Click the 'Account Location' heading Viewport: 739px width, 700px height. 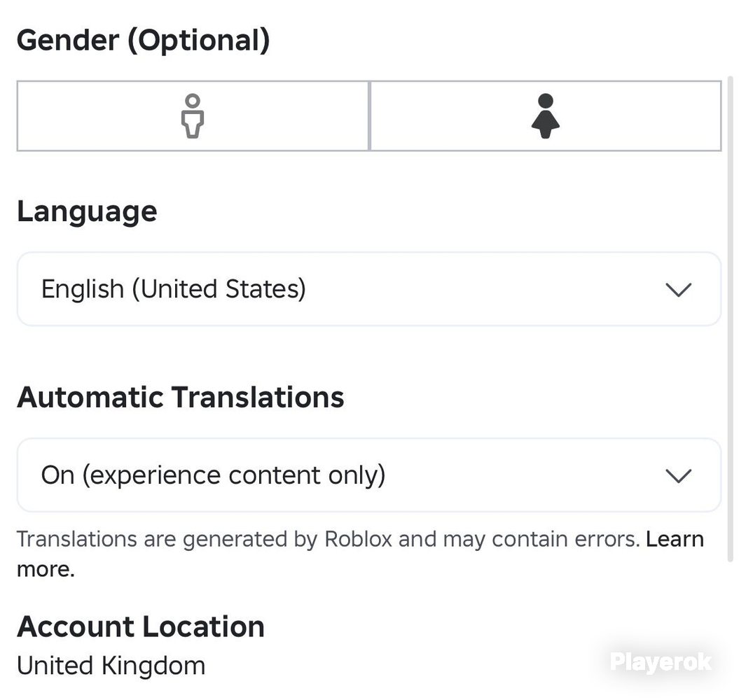click(141, 626)
